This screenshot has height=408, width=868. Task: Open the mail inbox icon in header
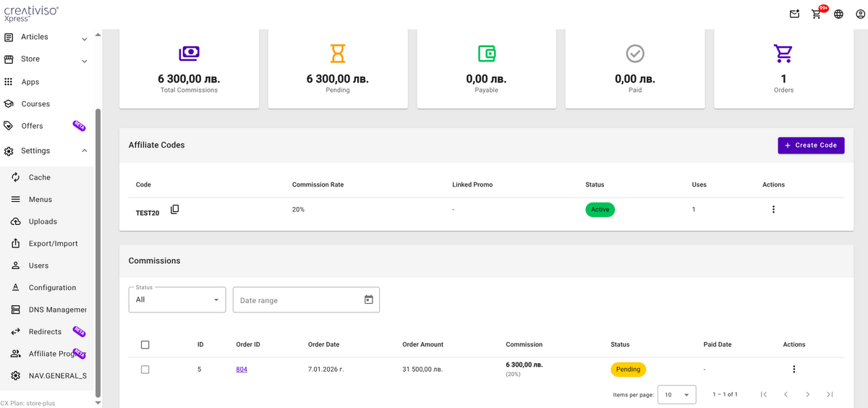(x=794, y=14)
